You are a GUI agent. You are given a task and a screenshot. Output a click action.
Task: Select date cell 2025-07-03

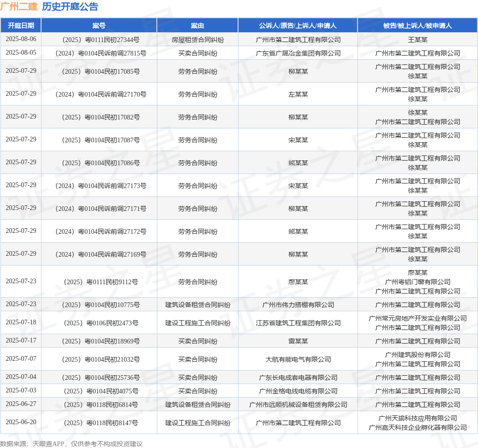[21, 391]
